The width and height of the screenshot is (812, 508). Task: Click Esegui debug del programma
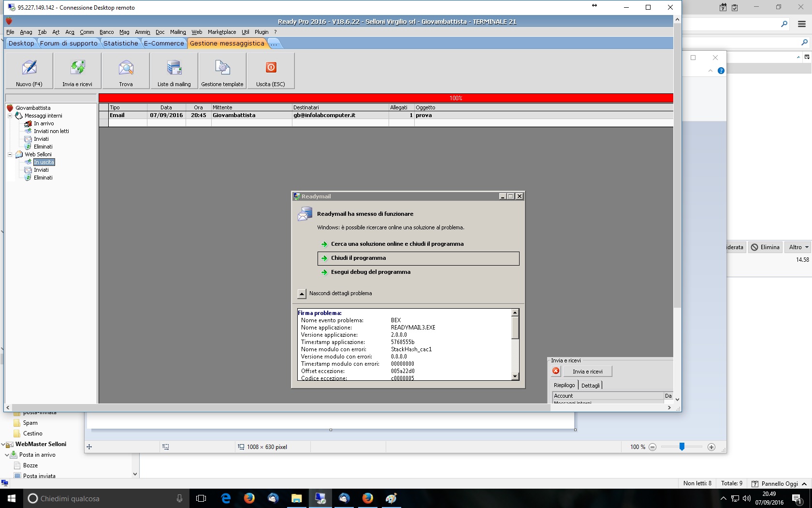(371, 272)
